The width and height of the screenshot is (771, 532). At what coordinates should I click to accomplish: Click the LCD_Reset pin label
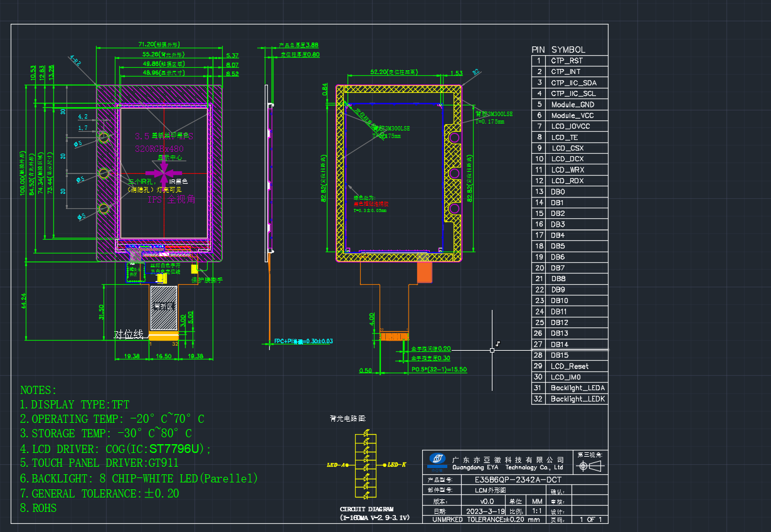tap(570, 366)
